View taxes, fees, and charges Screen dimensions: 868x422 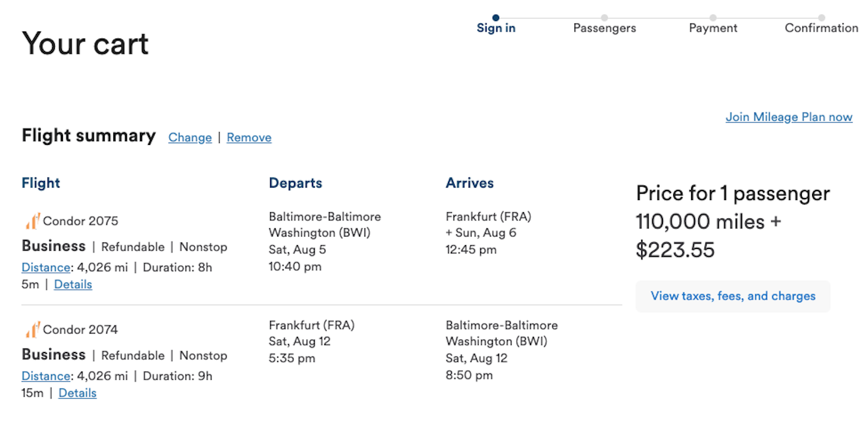tap(732, 296)
